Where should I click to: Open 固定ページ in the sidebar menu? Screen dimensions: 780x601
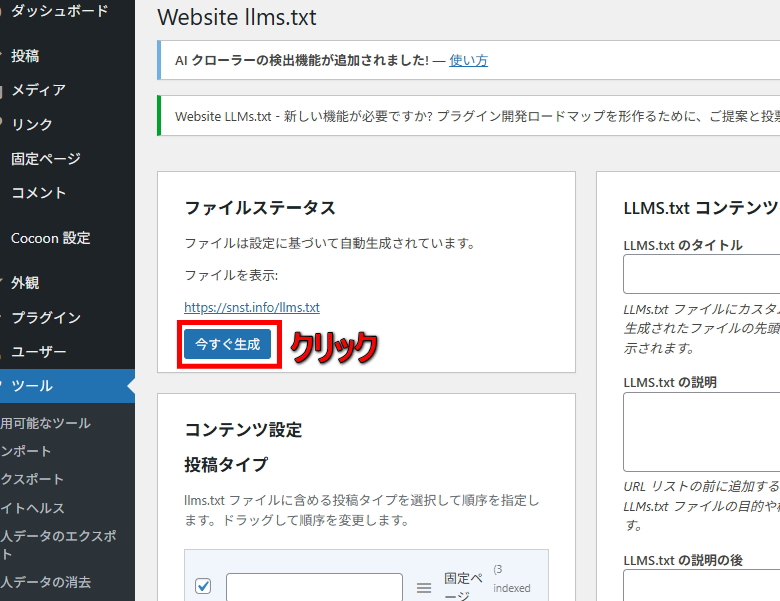[45, 158]
